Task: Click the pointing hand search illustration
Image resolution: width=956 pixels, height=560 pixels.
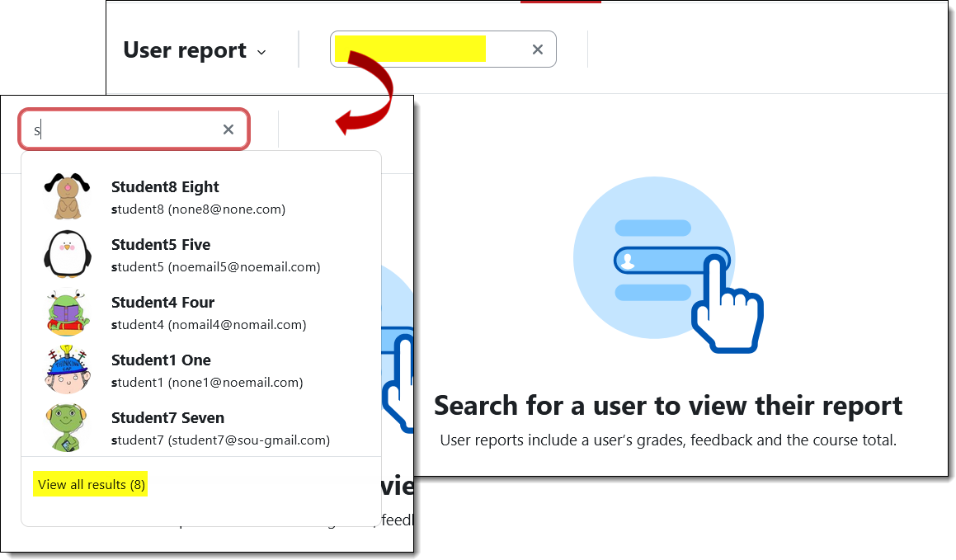Action: point(667,265)
